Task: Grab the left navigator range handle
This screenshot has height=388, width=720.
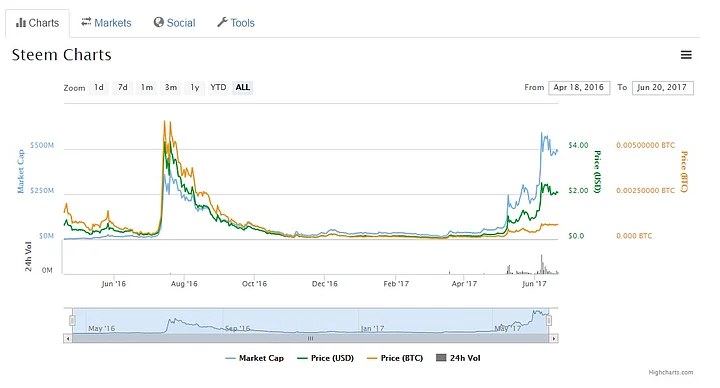Action: tap(73, 321)
